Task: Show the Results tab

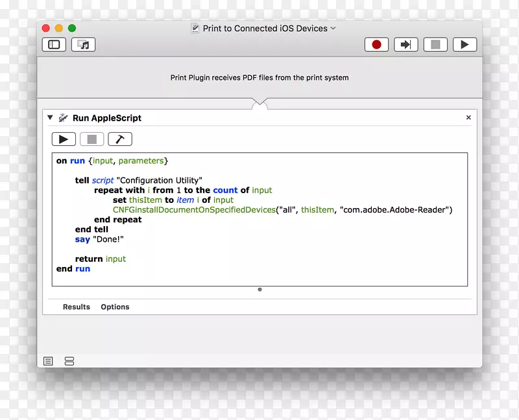Action: click(77, 307)
